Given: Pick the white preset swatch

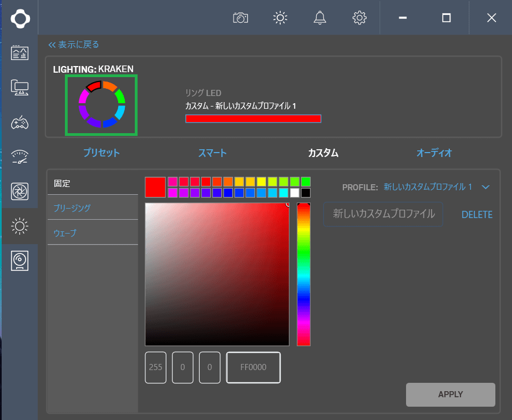Looking at the screenshot, I should pyautogui.click(x=295, y=193).
